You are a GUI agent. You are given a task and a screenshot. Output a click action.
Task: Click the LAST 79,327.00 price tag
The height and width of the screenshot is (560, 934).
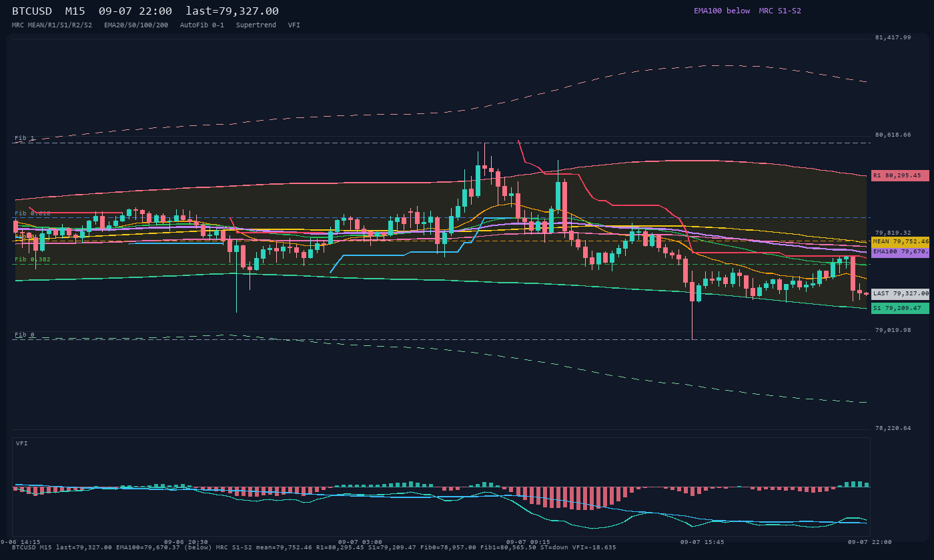pos(900,293)
